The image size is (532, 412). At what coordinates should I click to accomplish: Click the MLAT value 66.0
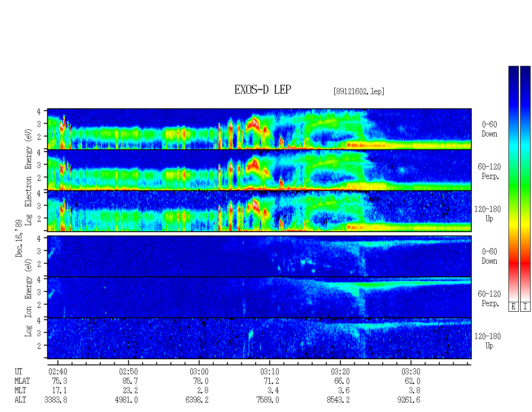coord(342,381)
